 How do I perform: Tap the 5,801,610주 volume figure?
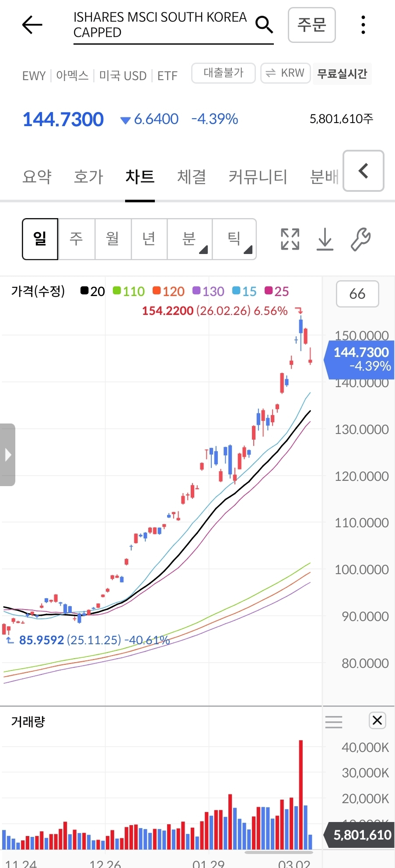tap(341, 119)
